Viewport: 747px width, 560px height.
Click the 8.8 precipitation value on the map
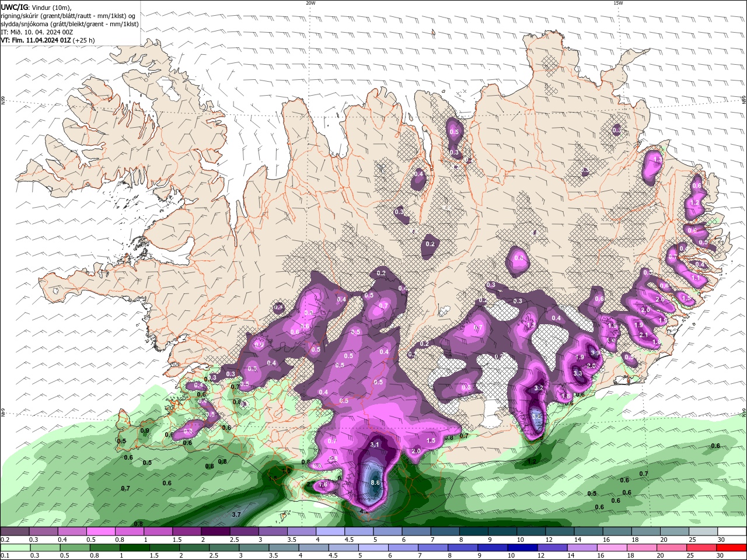pos(375,482)
